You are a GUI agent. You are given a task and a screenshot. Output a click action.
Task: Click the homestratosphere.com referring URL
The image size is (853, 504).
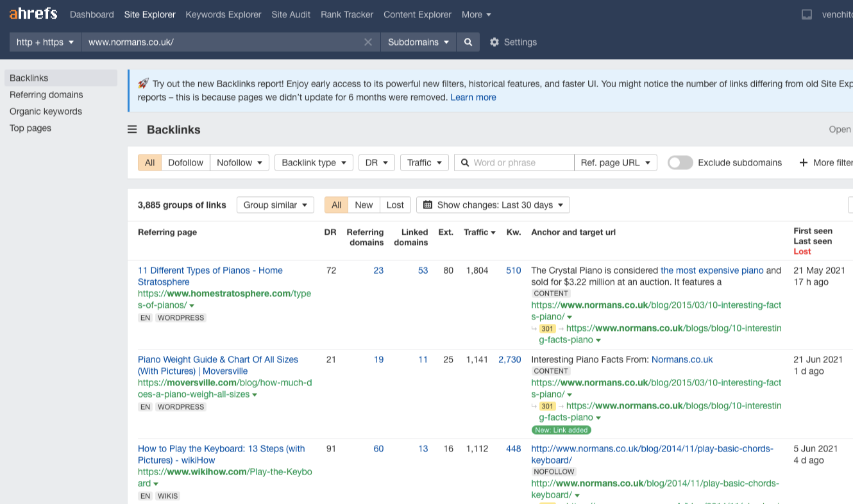[224, 299]
